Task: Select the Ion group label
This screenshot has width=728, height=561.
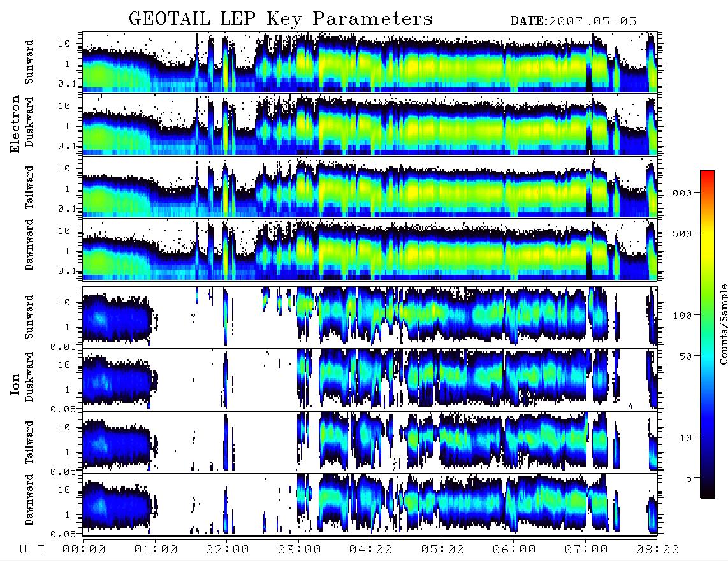Action: pyautogui.click(x=15, y=384)
